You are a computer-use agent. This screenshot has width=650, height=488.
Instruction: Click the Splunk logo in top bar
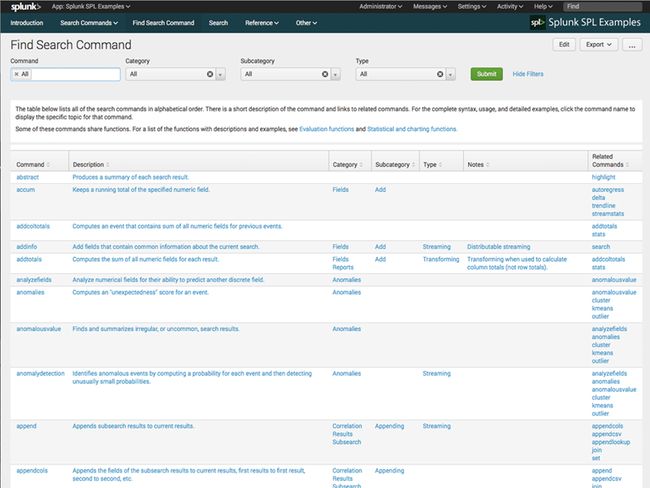[x=20, y=6]
